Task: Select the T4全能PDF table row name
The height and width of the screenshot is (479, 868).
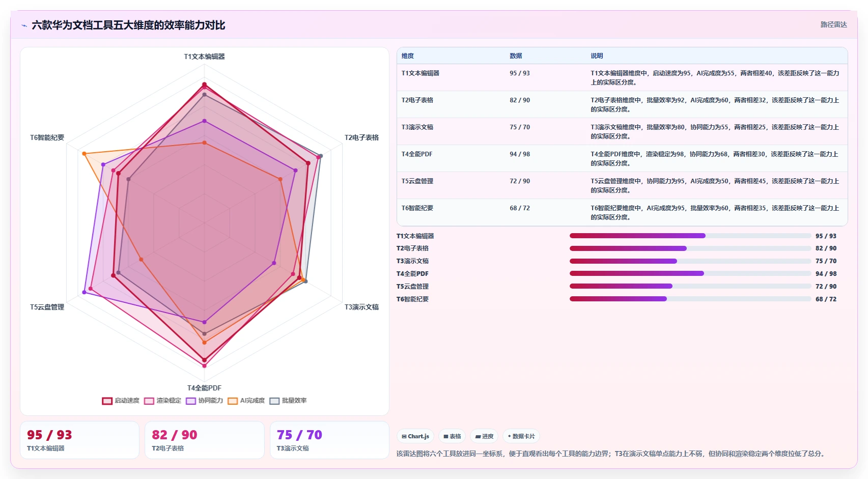Action: point(416,154)
